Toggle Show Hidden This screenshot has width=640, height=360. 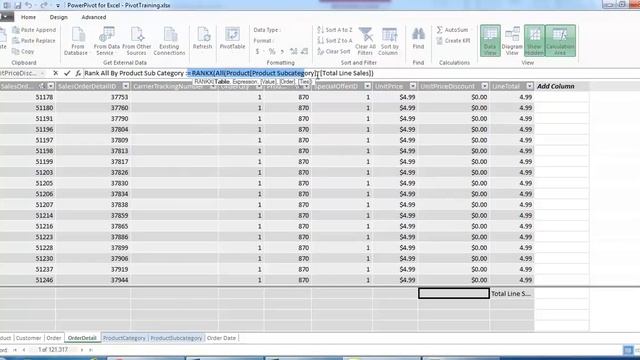(534, 40)
